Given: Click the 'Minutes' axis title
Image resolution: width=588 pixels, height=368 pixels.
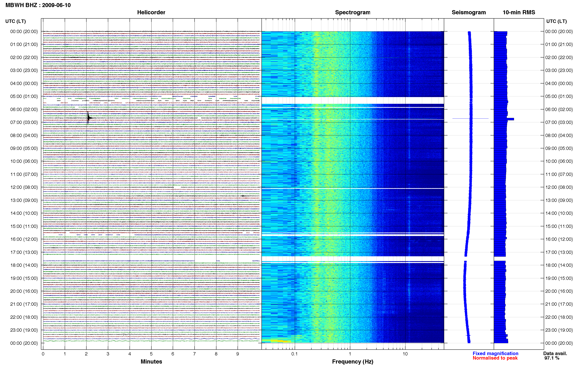Looking at the screenshot, I should (x=151, y=361).
